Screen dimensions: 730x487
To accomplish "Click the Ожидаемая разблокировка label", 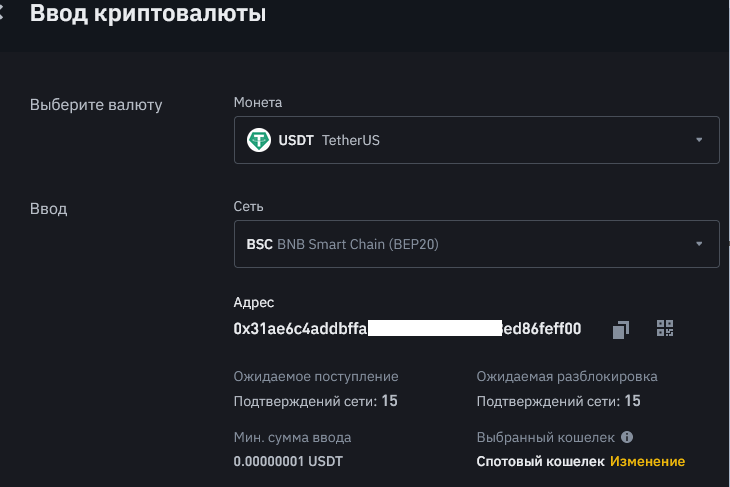I will [x=567, y=376].
